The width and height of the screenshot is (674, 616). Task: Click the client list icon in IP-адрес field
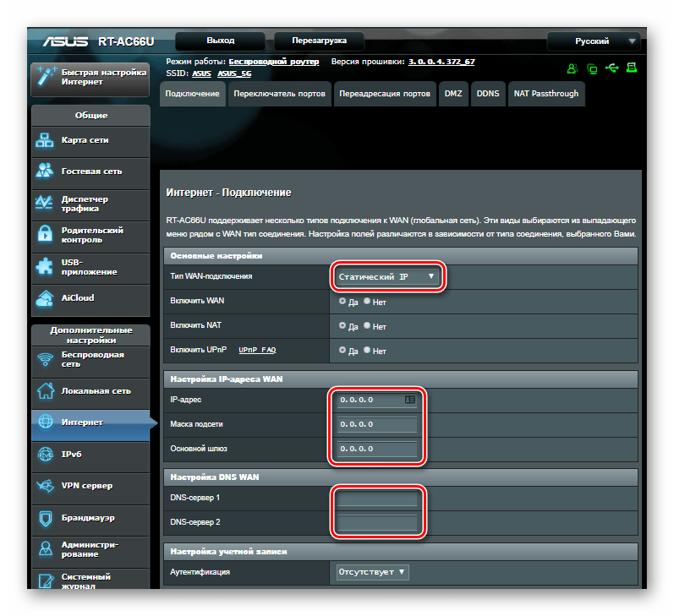(410, 400)
